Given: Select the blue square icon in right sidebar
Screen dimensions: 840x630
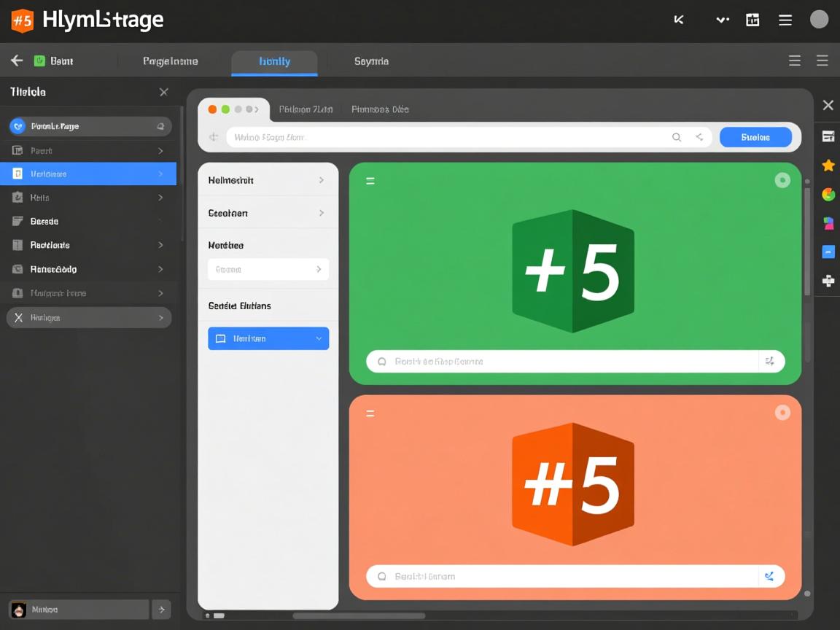Looking at the screenshot, I should [x=828, y=252].
